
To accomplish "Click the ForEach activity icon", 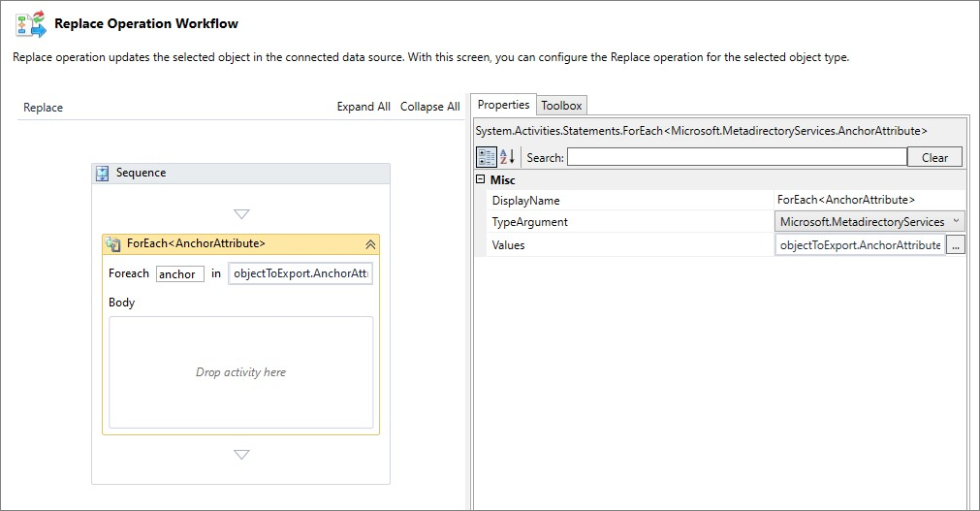I will [x=113, y=244].
